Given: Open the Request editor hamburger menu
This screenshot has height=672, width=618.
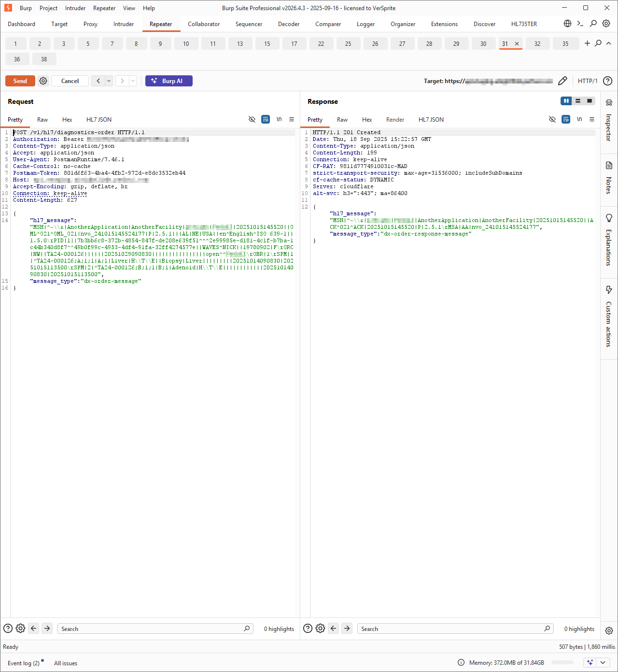Looking at the screenshot, I should coord(292,119).
